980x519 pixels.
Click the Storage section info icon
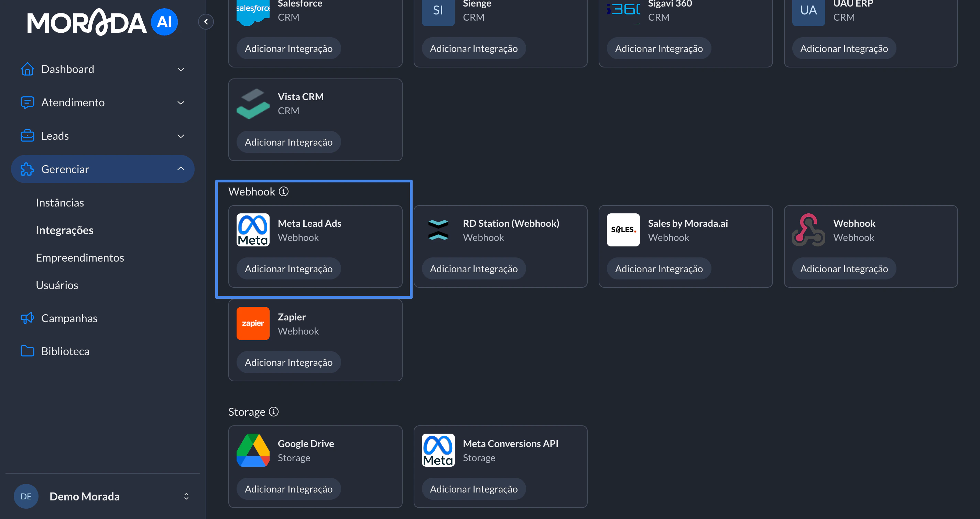[x=273, y=412]
